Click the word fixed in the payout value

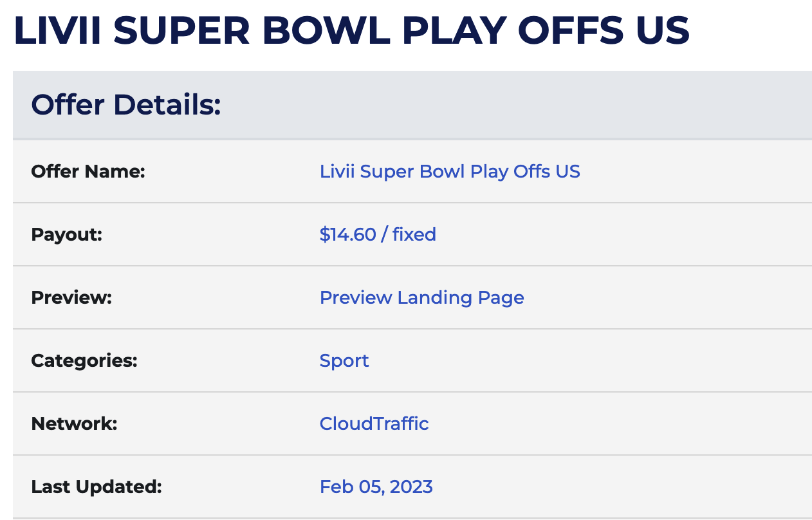(x=414, y=234)
